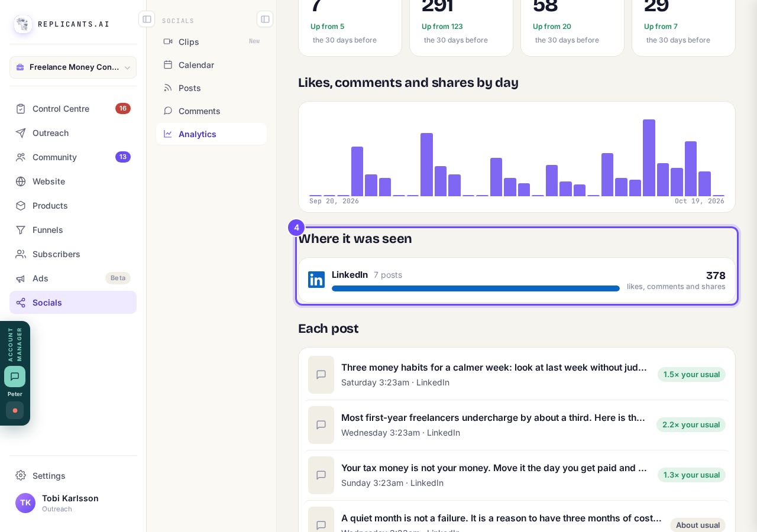Open the account manager chat icon
The height and width of the screenshot is (532, 757).
tap(15, 377)
